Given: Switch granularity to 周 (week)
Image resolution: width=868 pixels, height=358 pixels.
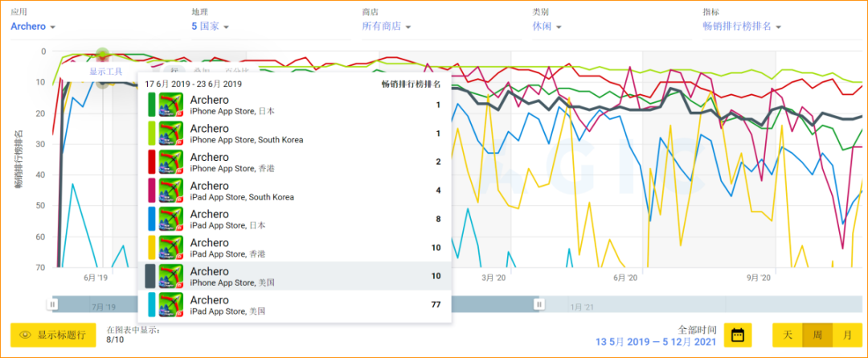Looking at the screenshot, I should click(817, 335).
